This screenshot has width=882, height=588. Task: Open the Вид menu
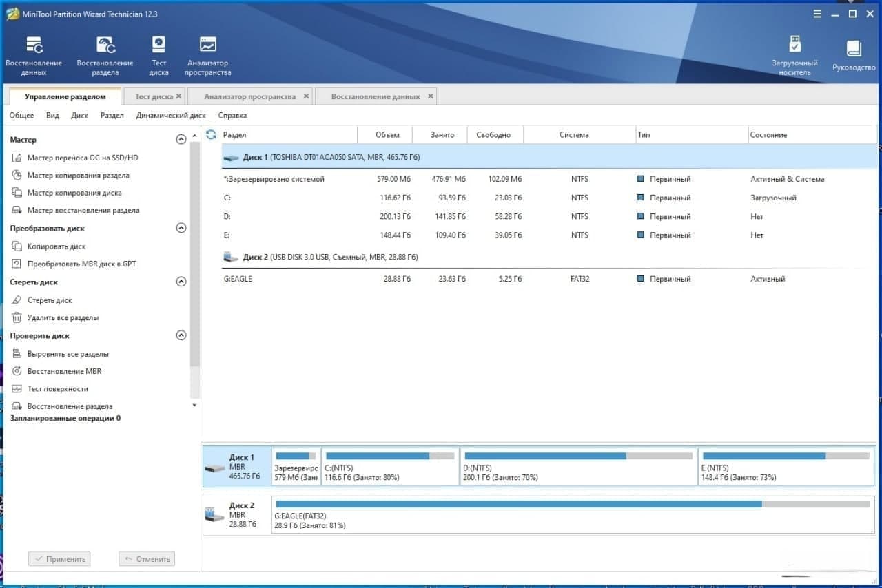point(52,116)
